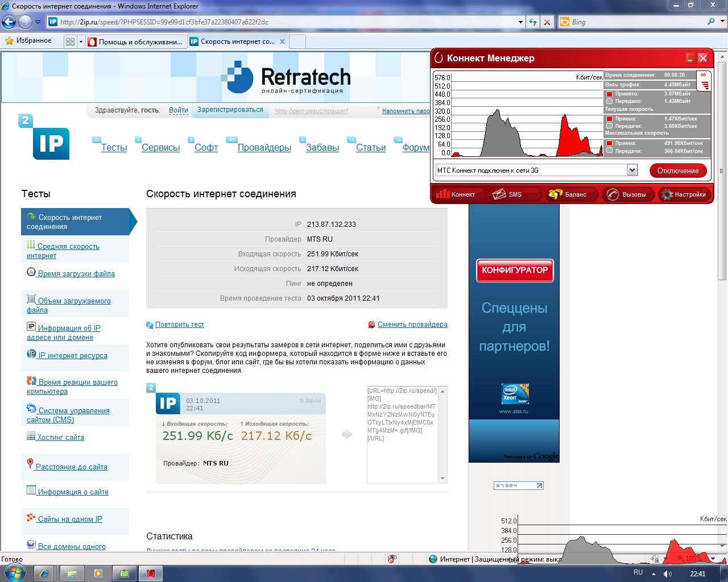Show hidden system tray icons arrow
The width and height of the screenshot is (728, 582).
pos(653,574)
